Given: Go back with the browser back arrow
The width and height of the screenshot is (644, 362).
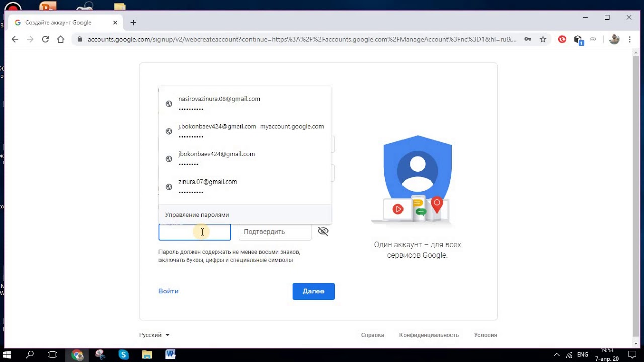Looking at the screenshot, I should pyautogui.click(x=15, y=39).
